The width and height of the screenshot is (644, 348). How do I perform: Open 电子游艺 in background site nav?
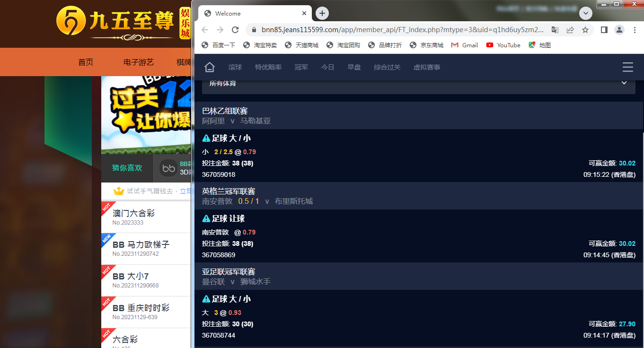(139, 62)
